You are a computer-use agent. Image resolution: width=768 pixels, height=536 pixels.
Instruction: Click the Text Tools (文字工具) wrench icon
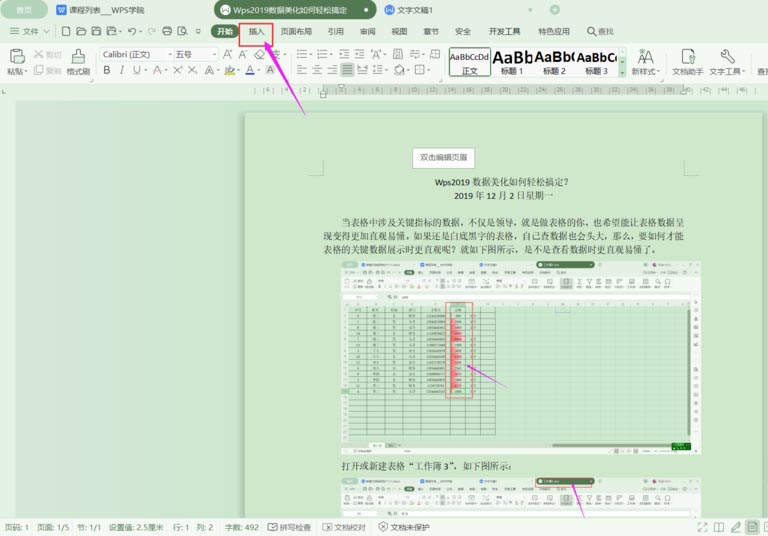coord(727,57)
